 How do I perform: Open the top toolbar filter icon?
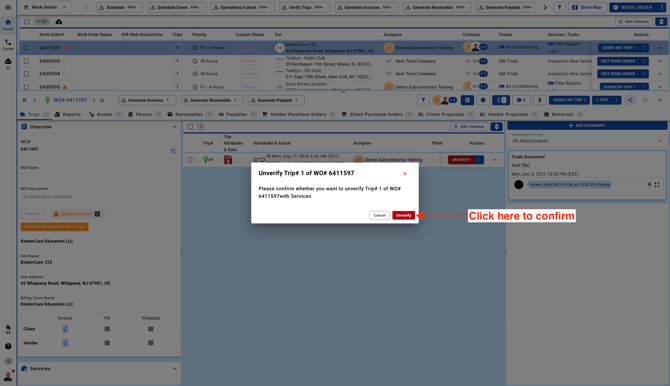pyautogui.click(x=559, y=7)
